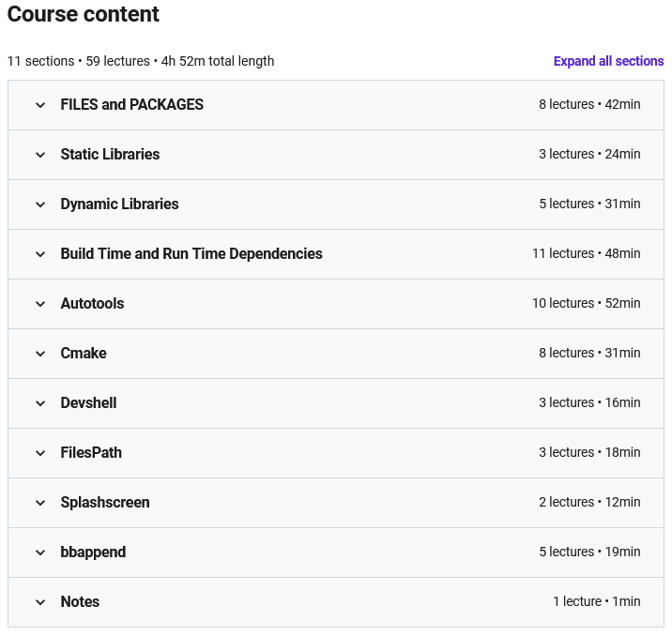Click the chevron icon beside Autotools
The width and height of the screenshot is (672, 636).
(40, 304)
